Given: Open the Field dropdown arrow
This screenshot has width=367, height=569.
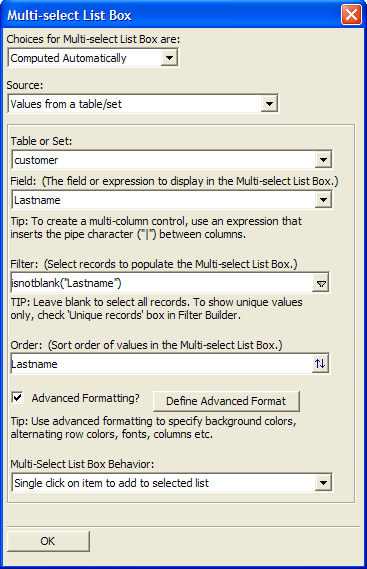Looking at the screenshot, I should tap(323, 200).
